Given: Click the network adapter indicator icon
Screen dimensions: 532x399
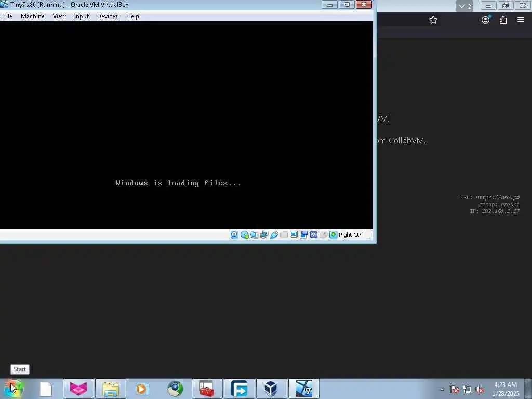Looking at the screenshot, I should tap(264, 235).
